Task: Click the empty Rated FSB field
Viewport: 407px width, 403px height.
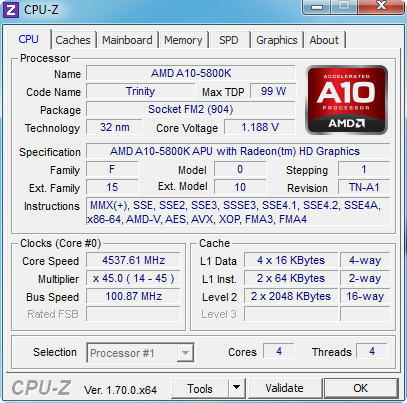Action: coord(133,314)
